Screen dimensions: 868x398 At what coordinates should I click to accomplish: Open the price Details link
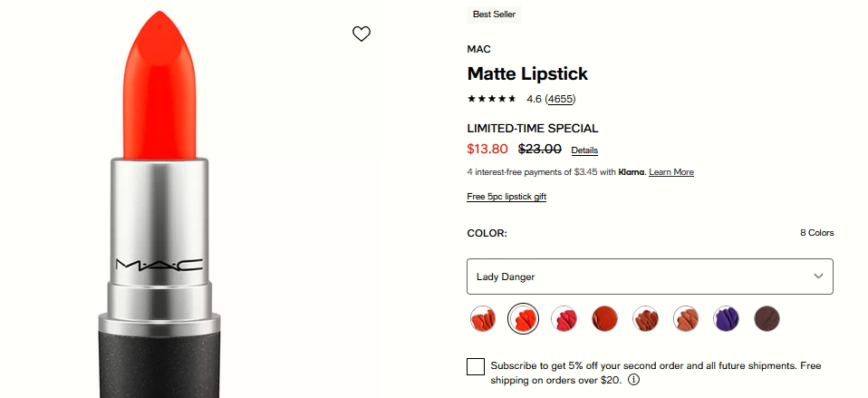coord(584,150)
